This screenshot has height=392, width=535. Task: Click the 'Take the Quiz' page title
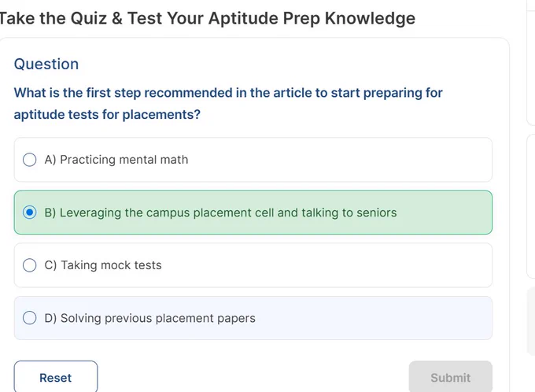[x=207, y=18]
